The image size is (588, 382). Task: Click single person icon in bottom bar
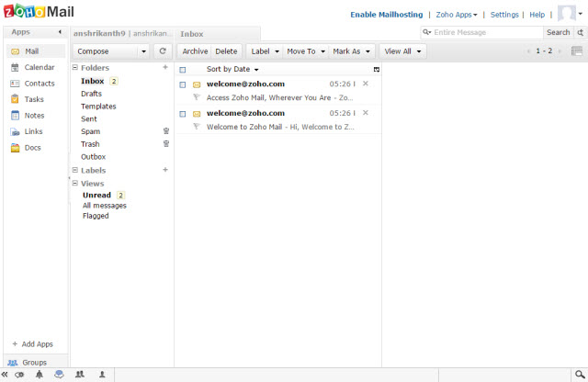(x=102, y=374)
